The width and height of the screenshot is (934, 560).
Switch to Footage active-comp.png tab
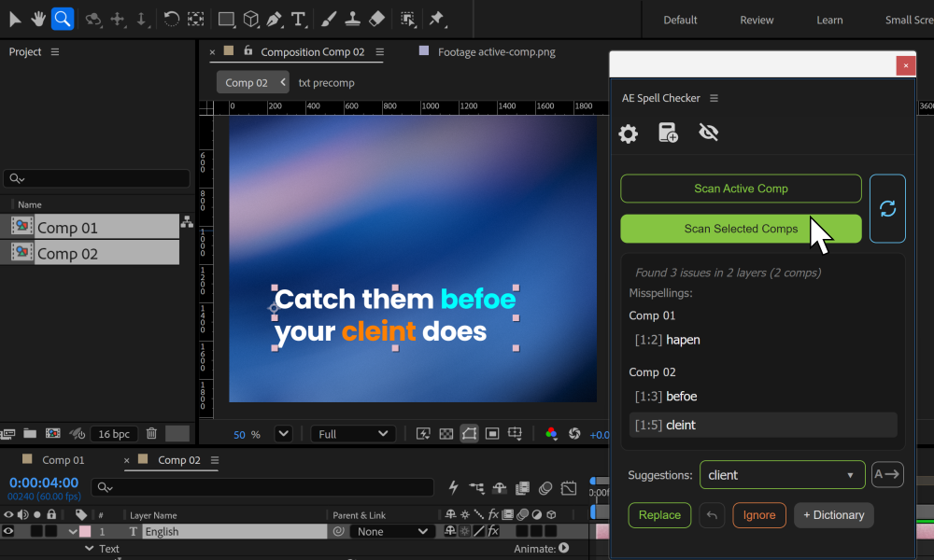coord(496,51)
